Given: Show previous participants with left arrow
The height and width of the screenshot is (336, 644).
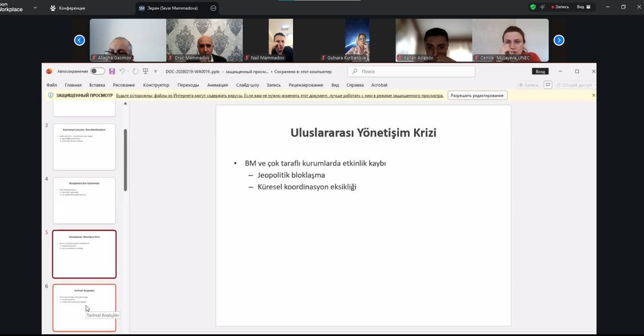Looking at the screenshot, I should click(80, 40).
